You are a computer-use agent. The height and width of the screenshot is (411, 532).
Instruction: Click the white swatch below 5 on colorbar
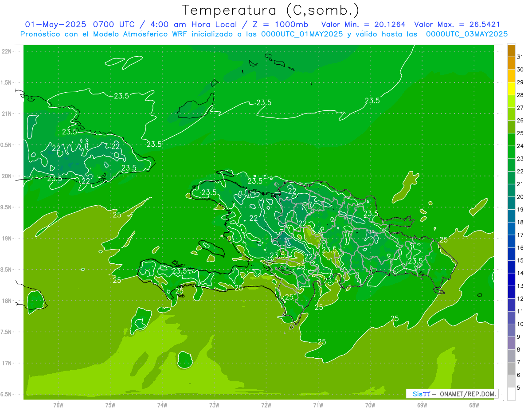pyautogui.click(x=511, y=394)
